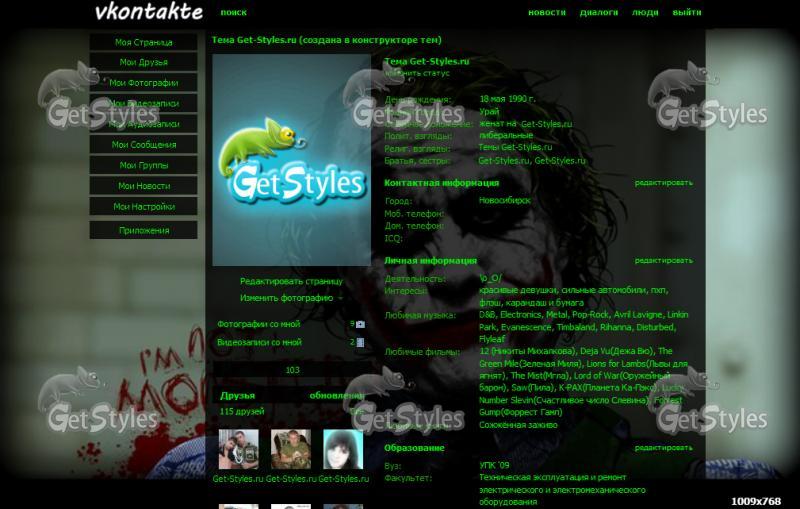The width and height of the screenshot is (800, 509).
Task: Select Мои Настройки in the left menu
Action: click(x=143, y=207)
